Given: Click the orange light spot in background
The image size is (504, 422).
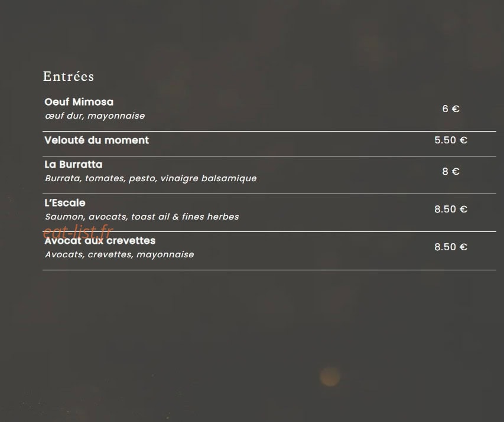Looking at the screenshot, I should [330, 376].
